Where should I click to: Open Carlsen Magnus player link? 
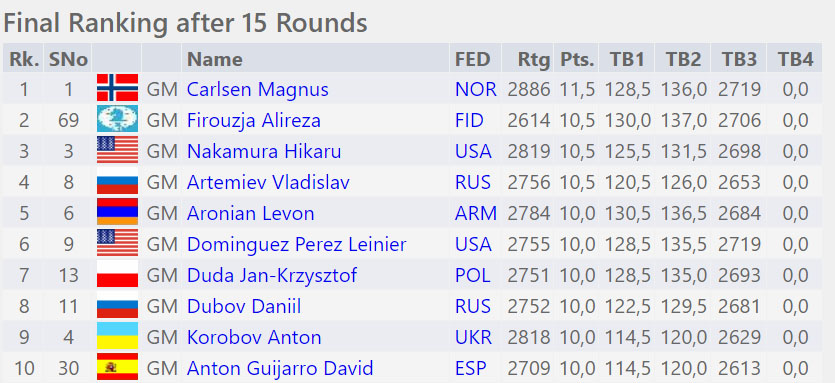tap(257, 89)
